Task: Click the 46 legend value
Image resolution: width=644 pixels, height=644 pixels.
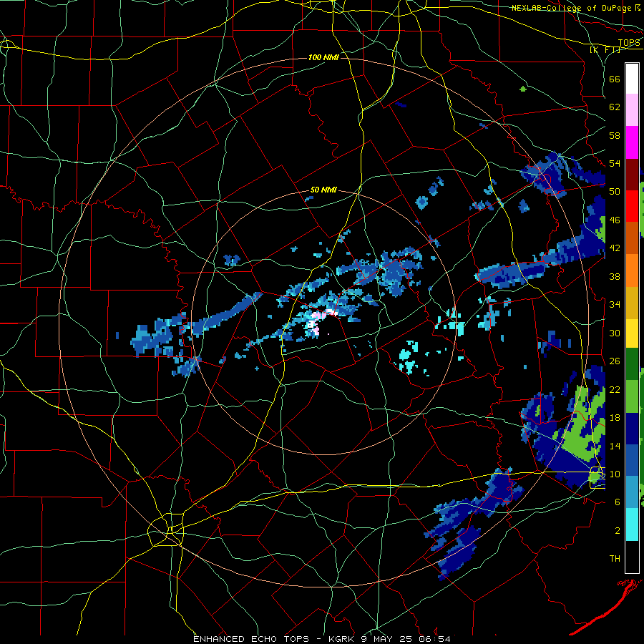Action: tap(615, 220)
